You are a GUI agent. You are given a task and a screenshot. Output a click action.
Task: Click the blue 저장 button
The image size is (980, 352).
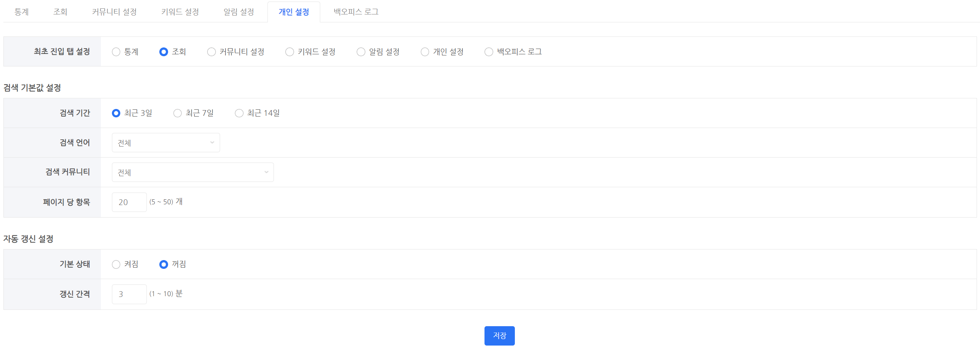(x=499, y=336)
